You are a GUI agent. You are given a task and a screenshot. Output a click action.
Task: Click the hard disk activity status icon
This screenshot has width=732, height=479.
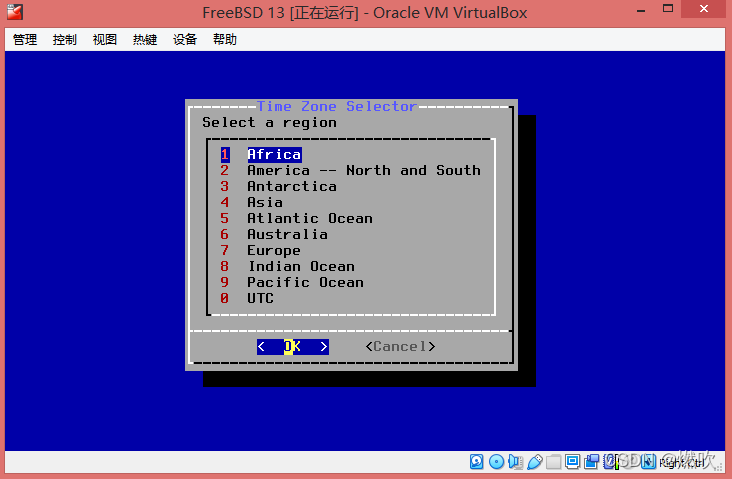point(477,461)
